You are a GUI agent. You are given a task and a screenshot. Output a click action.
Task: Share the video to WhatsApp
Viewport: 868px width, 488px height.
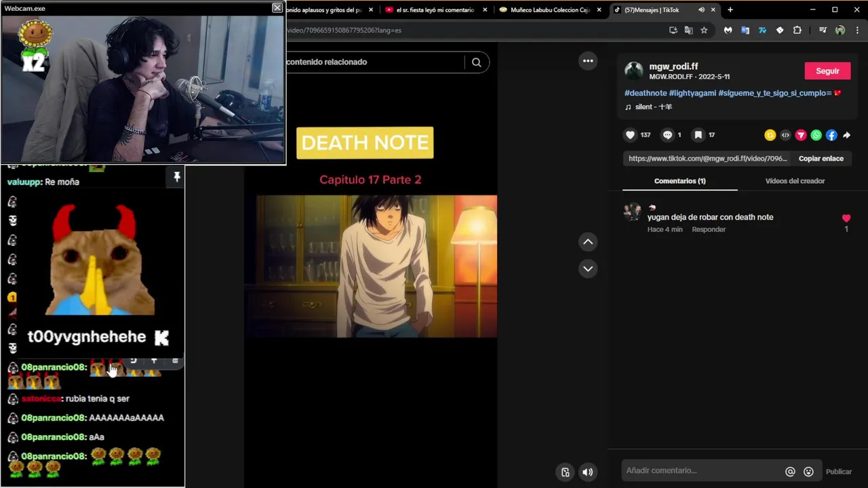(x=816, y=136)
